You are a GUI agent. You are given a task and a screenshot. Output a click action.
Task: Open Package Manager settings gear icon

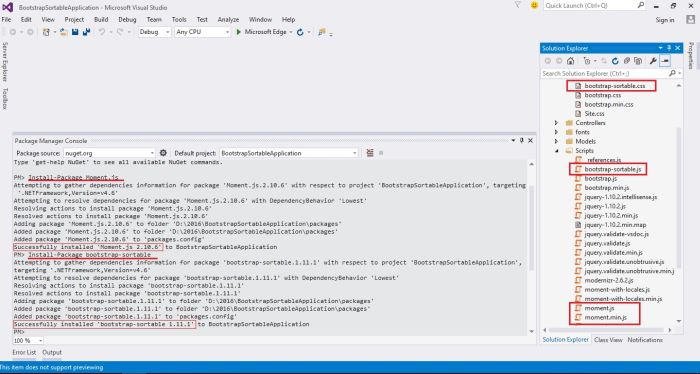click(163, 153)
